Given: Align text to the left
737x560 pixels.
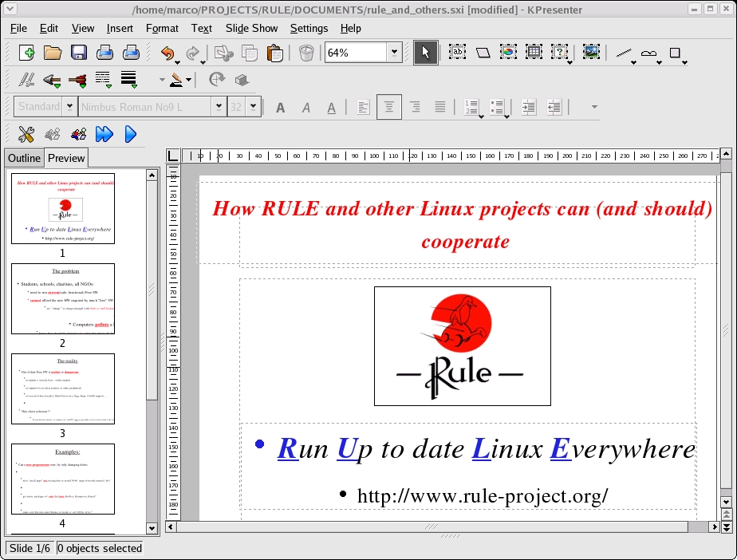Looking at the screenshot, I should pos(364,107).
